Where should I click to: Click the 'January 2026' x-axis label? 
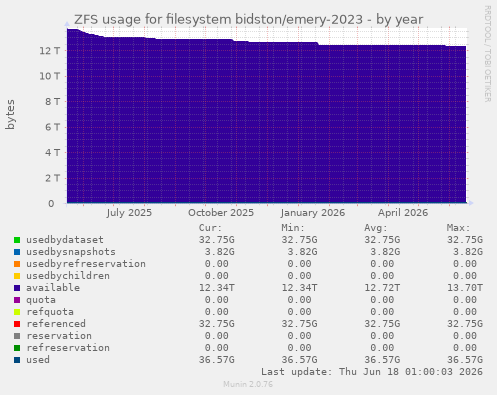click(313, 213)
